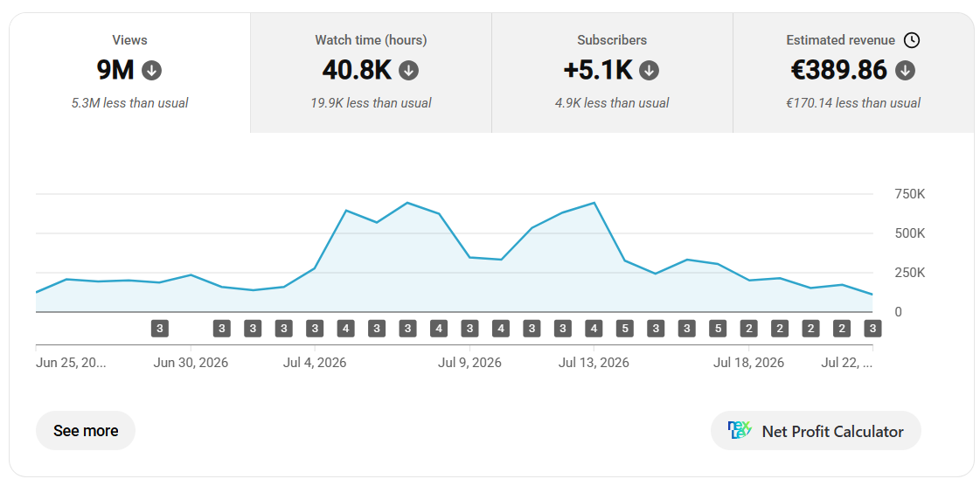Click the chart peak at Jul 13, 2026
This screenshot has width=980, height=486.
tap(594, 203)
